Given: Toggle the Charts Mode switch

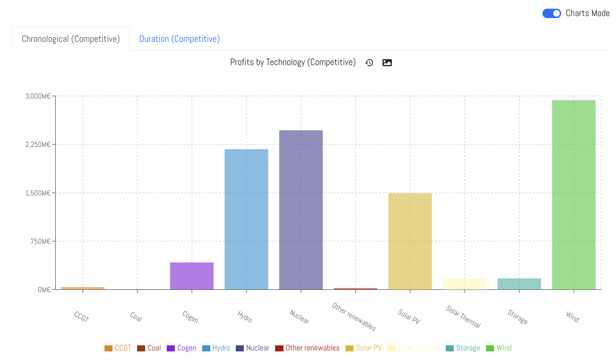Looking at the screenshot, I should pyautogui.click(x=551, y=14).
